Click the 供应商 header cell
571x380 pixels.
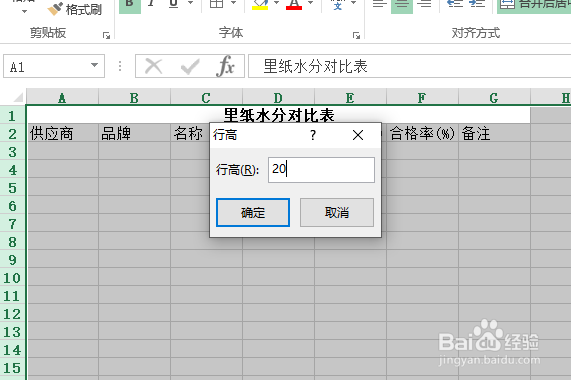[x=63, y=133]
